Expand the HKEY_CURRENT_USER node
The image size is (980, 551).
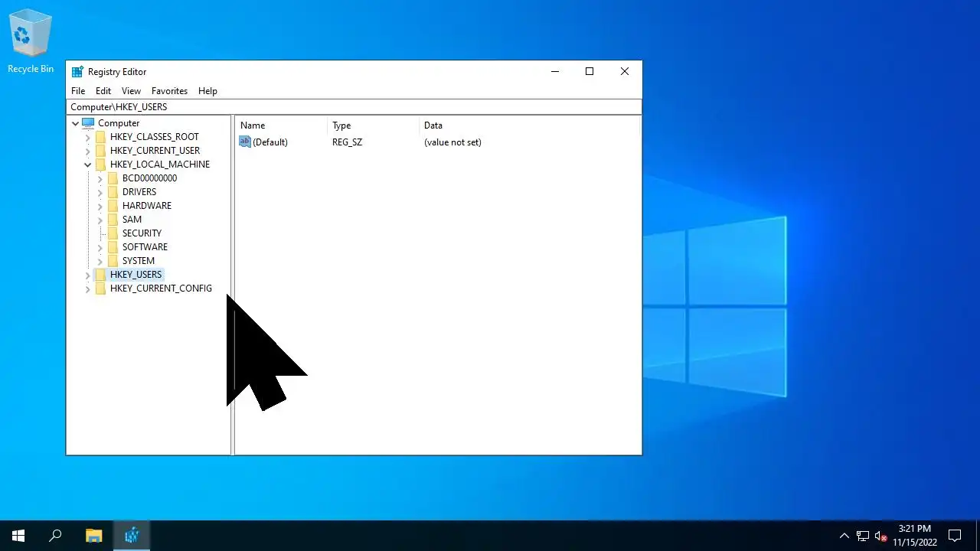[x=87, y=151]
